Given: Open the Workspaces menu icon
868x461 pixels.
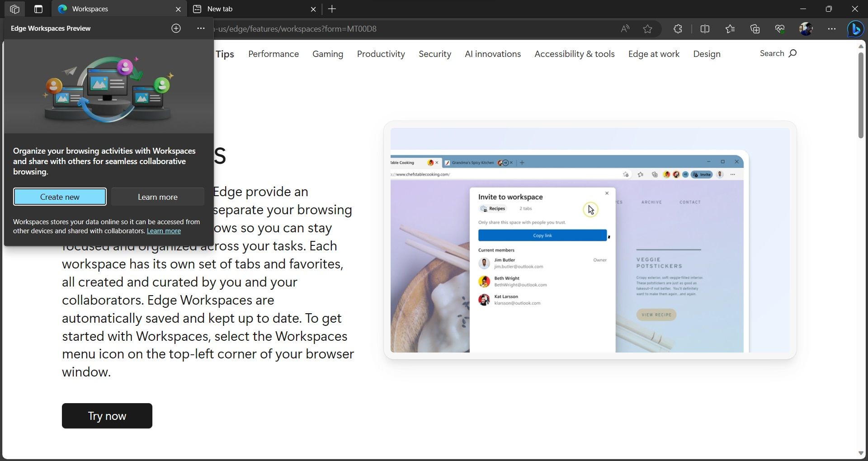Looking at the screenshot, I should [14, 9].
